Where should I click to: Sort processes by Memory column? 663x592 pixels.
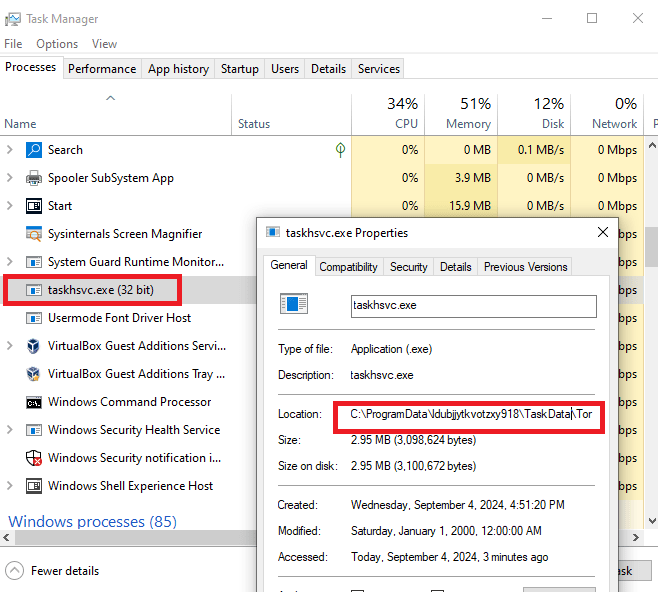[x=467, y=114]
